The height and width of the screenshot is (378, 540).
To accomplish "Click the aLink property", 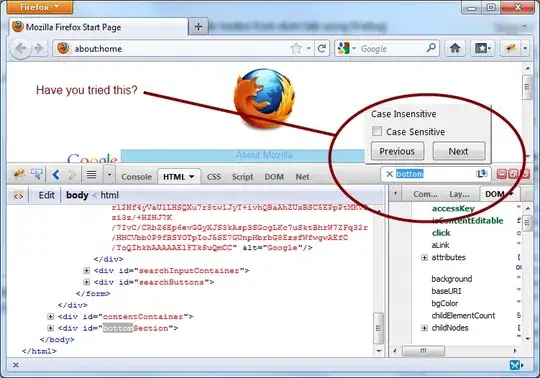I will [x=440, y=245].
